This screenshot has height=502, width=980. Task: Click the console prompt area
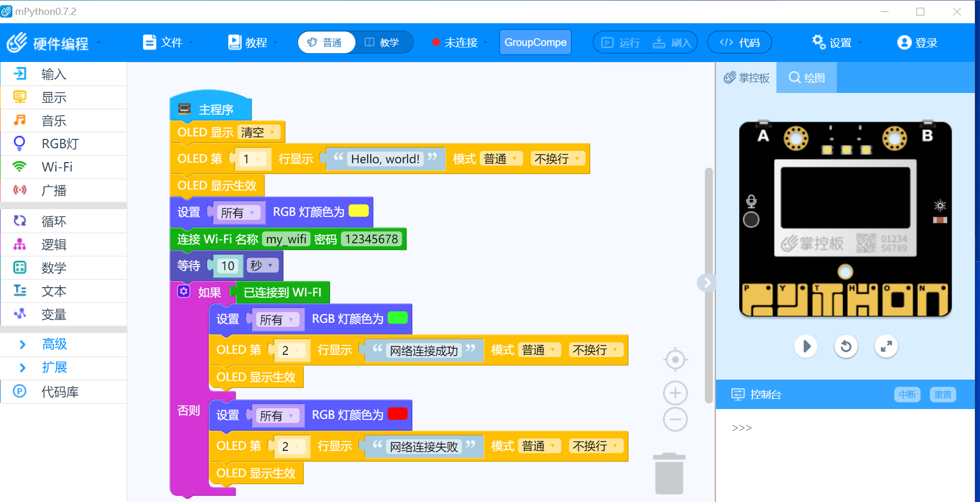point(845,454)
